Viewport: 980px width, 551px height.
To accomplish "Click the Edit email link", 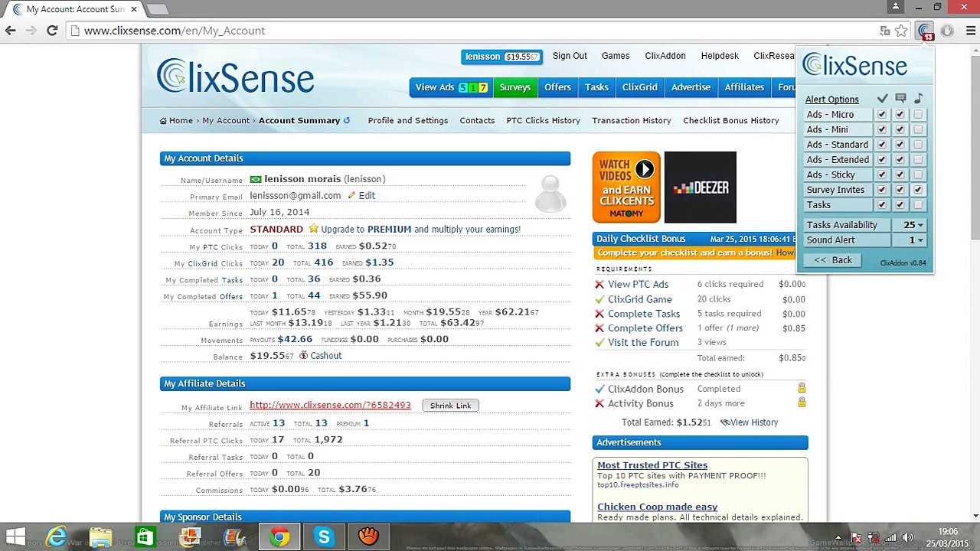I will pos(367,195).
